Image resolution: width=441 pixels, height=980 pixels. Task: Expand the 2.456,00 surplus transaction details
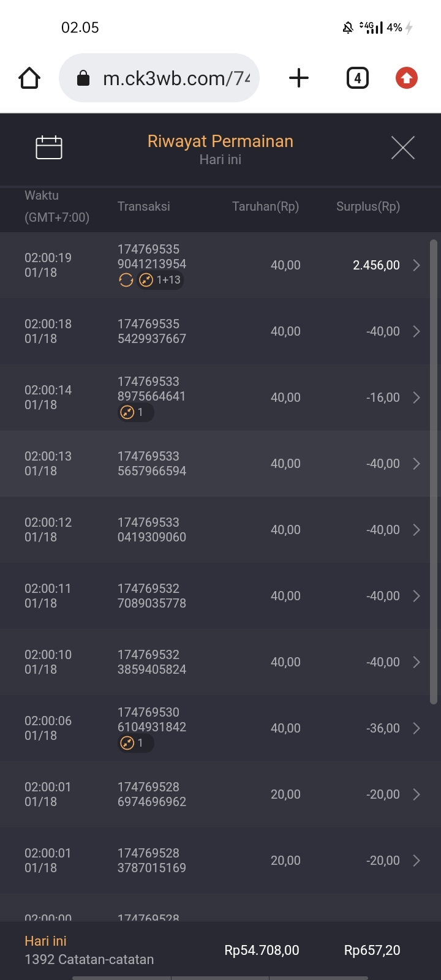point(417,265)
